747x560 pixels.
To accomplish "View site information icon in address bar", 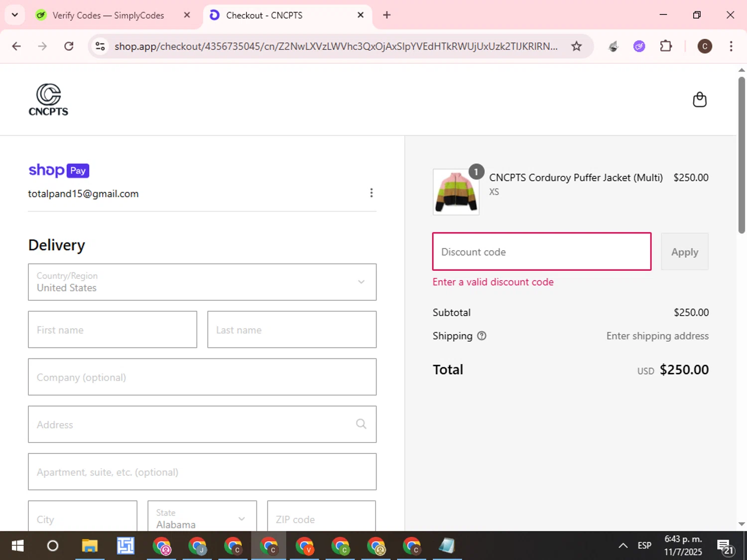I will pos(100,46).
